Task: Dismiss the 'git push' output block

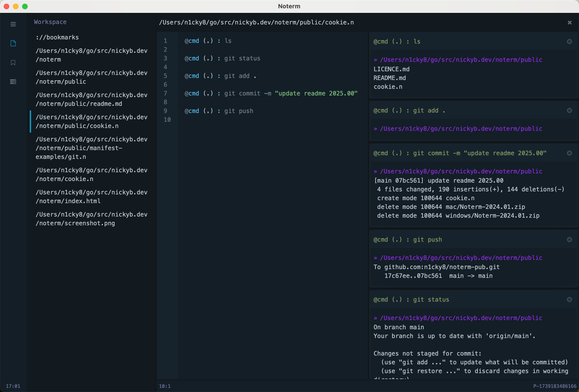Action: coord(569,240)
